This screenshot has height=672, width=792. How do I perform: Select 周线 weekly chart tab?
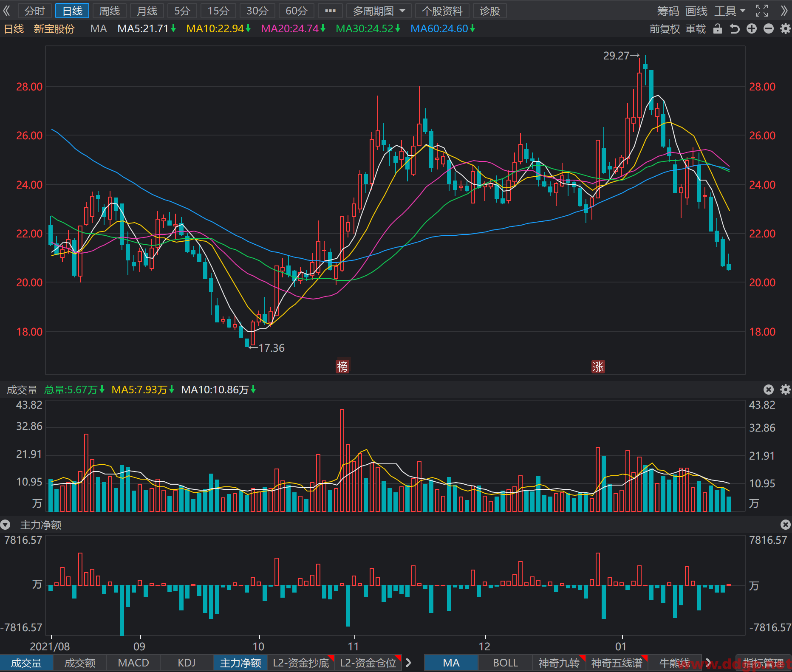tap(110, 11)
